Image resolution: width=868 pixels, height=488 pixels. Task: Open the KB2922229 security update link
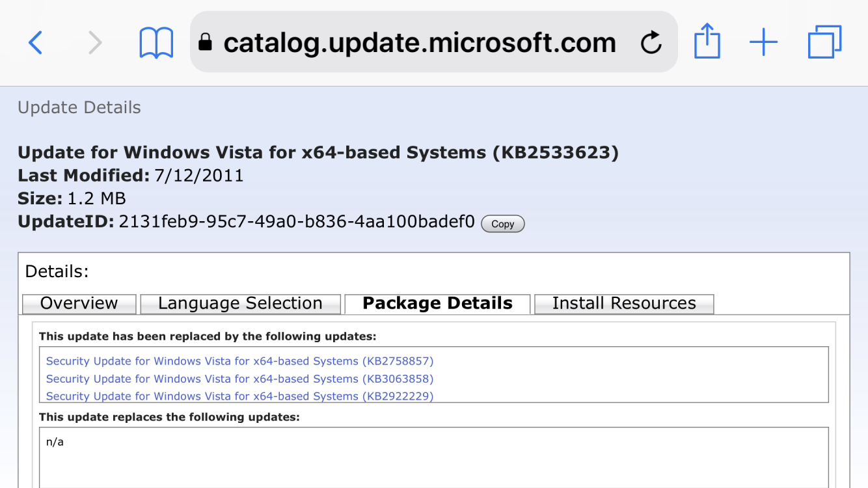(239, 396)
